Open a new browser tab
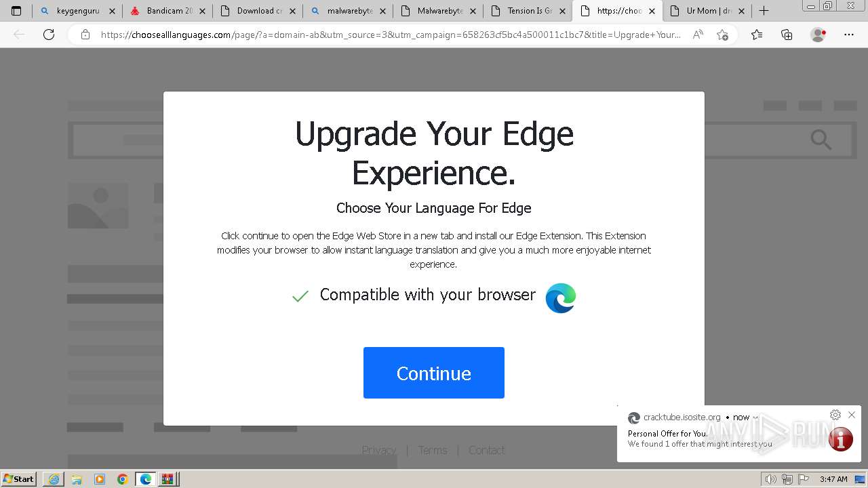Image resolution: width=868 pixels, height=488 pixels. (x=764, y=11)
